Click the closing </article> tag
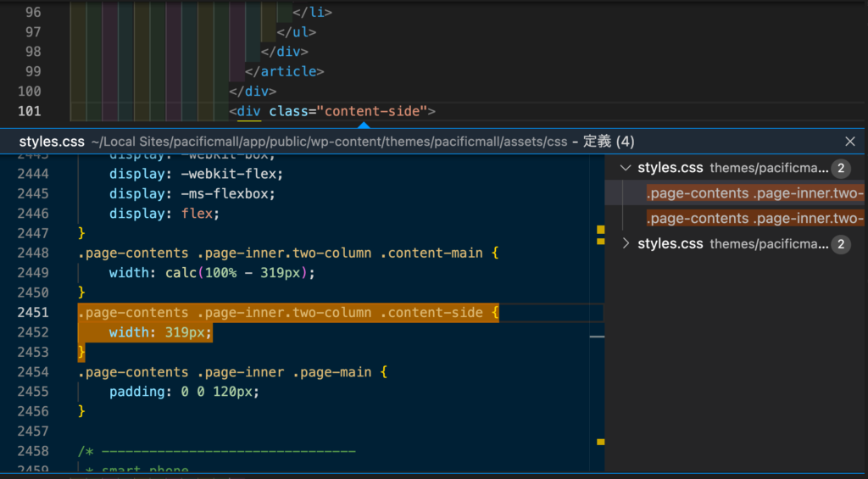 pyautogui.click(x=285, y=71)
